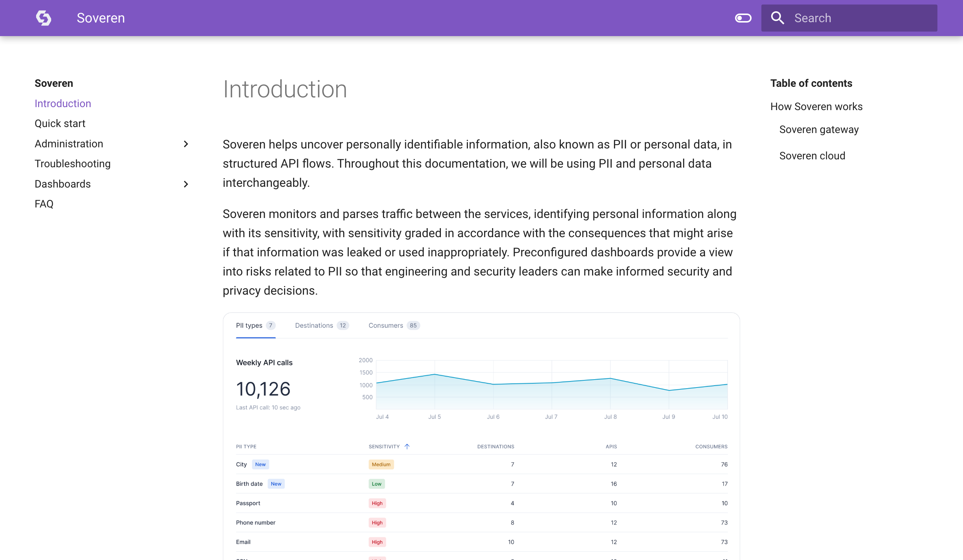Viewport: 963px width, 560px height.
Task: Click the Last API call: 10 sec ago text
Action: [268, 407]
